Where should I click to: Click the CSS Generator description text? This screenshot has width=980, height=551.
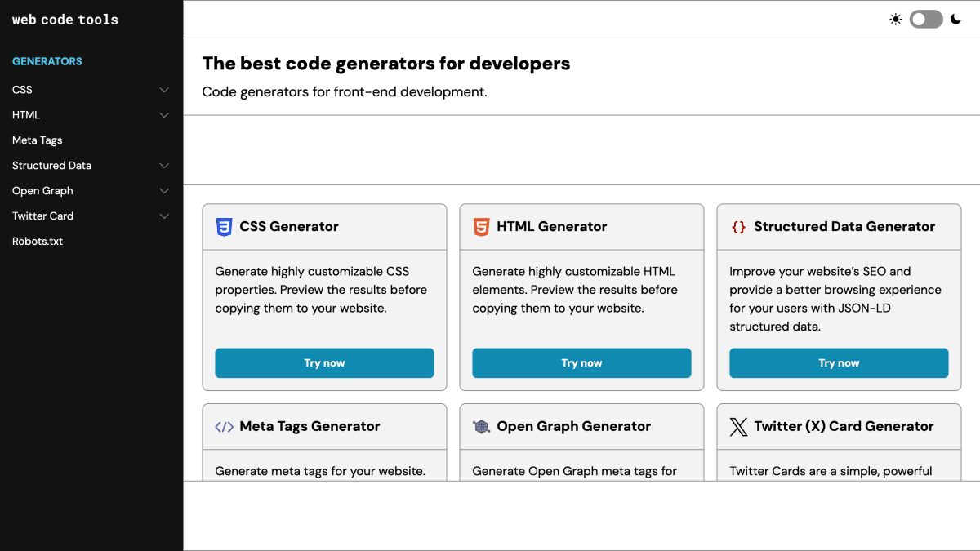(x=321, y=290)
